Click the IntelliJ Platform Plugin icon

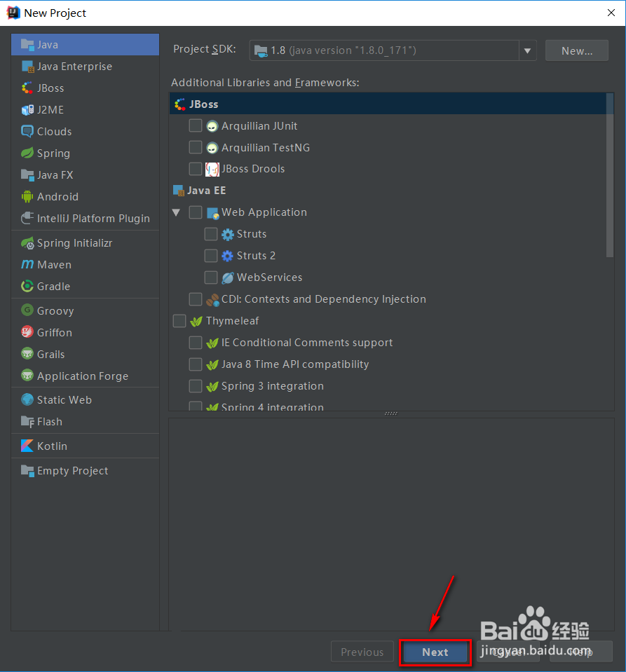pyautogui.click(x=27, y=218)
